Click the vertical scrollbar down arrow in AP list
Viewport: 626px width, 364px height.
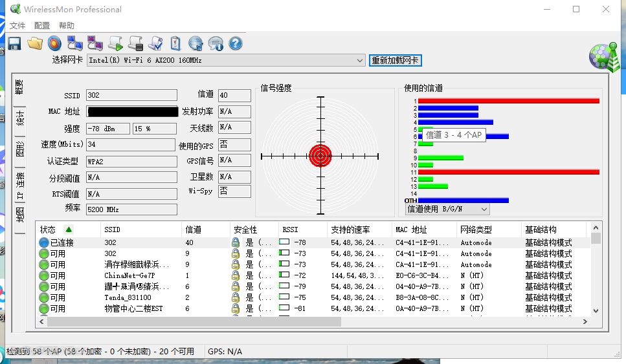tap(596, 310)
